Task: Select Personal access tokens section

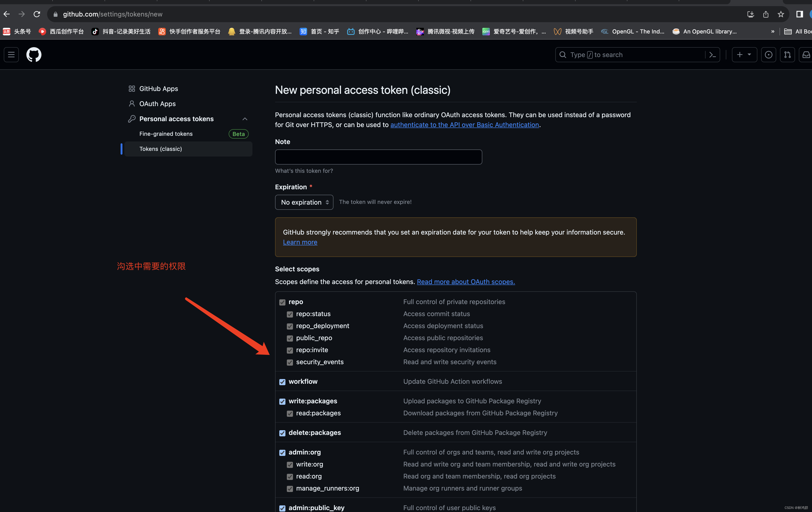Action: 176,119
